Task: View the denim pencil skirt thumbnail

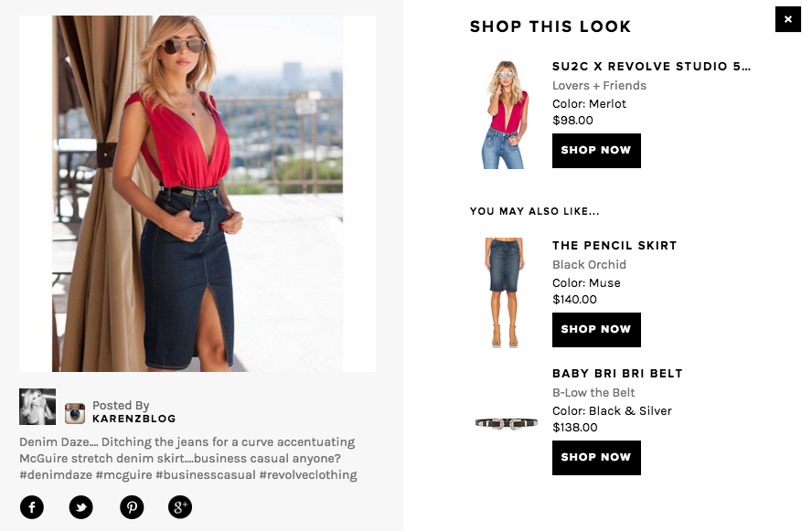Action: [506, 292]
